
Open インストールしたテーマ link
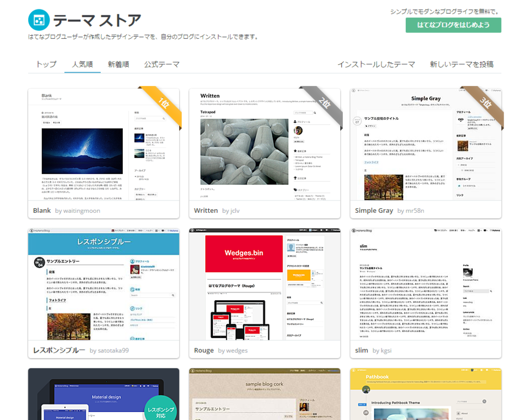tap(376, 64)
